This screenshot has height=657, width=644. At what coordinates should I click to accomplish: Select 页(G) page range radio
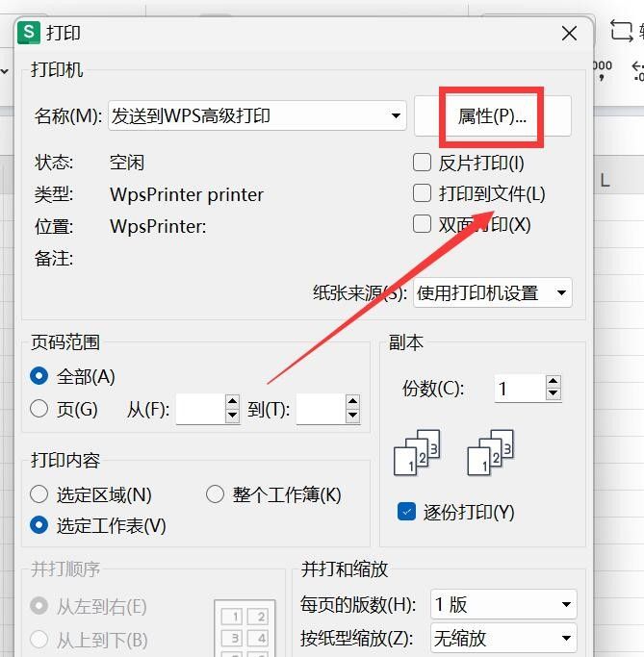pos(39,409)
